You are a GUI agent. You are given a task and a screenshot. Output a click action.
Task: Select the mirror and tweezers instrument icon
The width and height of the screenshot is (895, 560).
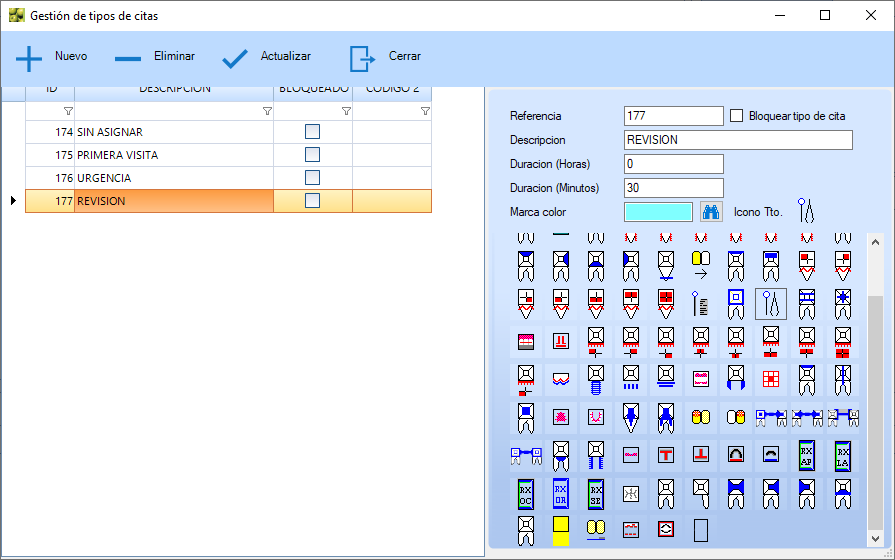tap(771, 304)
